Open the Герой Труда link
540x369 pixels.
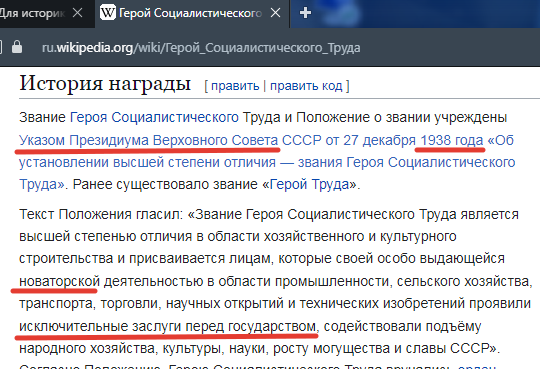point(309,185)
